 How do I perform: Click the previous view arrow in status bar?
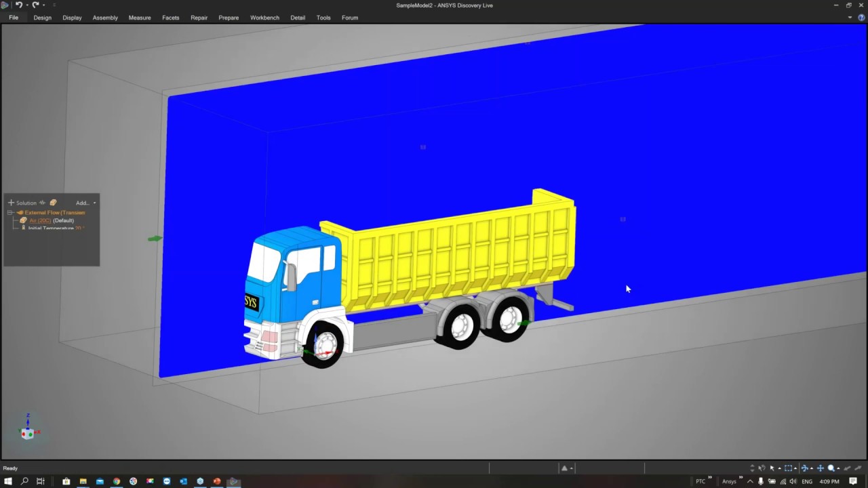pos(847,468)
